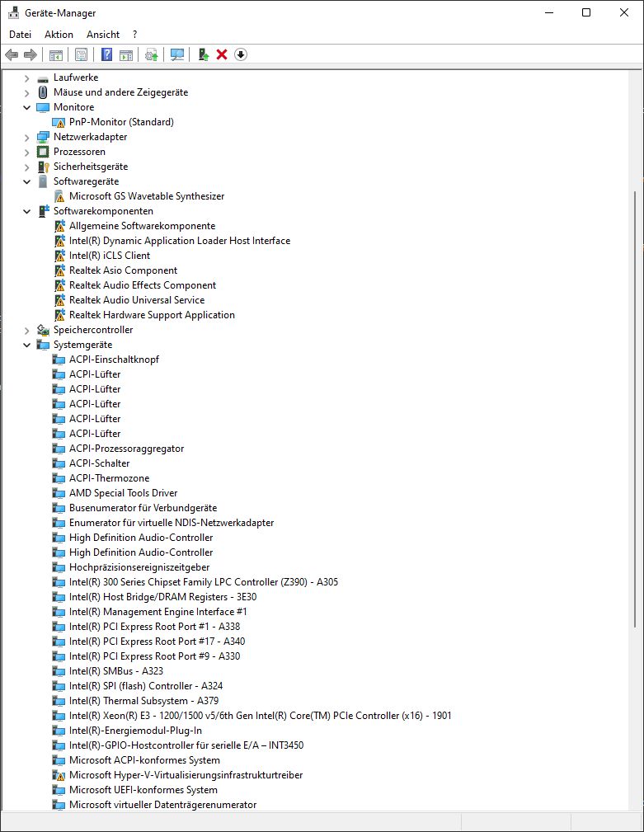This screenshot has height=832, width=644.
Task: Click the Geräte-Manager title bar app icon
Action: pyautogui.click(x=14, y=12)
